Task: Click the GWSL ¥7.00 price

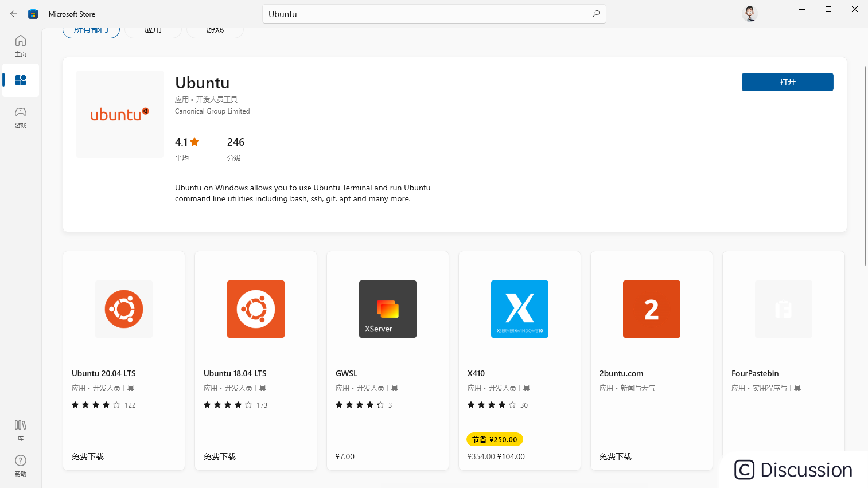Action: [x=345, y=456]
